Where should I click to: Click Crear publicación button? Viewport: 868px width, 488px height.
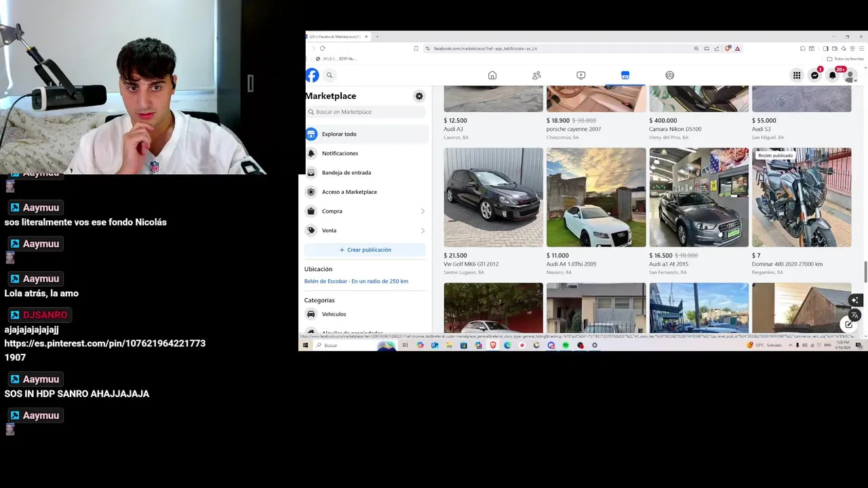(x=366, y=250)
